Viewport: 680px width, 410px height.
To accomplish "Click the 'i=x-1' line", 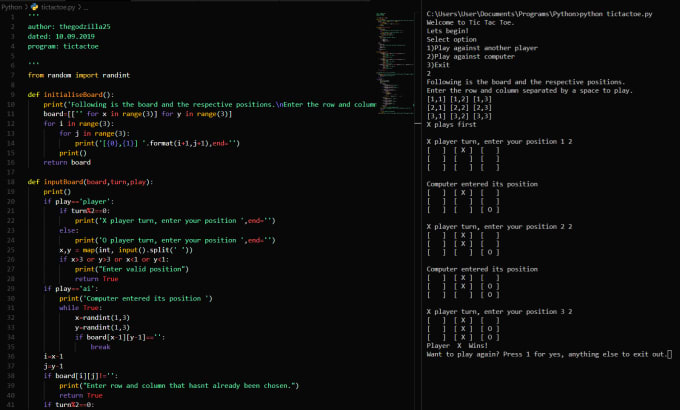I will tap(53, 356).
